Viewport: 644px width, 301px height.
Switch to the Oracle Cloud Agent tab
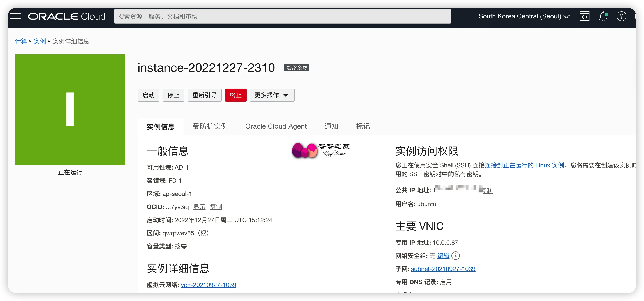[x=276, y=126]
